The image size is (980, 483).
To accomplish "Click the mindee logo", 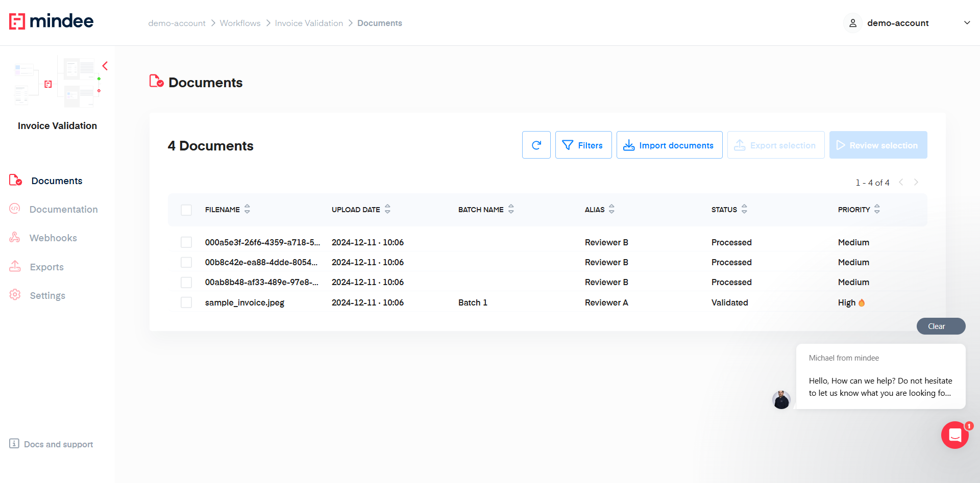I will [x=52, y=21].
